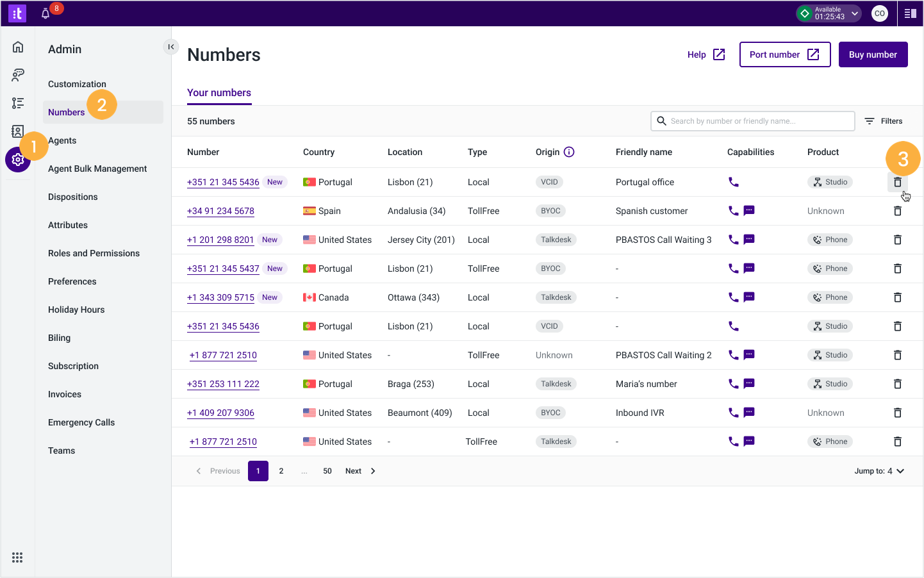The height and width of the screenshot is (578, 924).
Task: Open the contacts icon in sidebar
Action: (18, 131)
